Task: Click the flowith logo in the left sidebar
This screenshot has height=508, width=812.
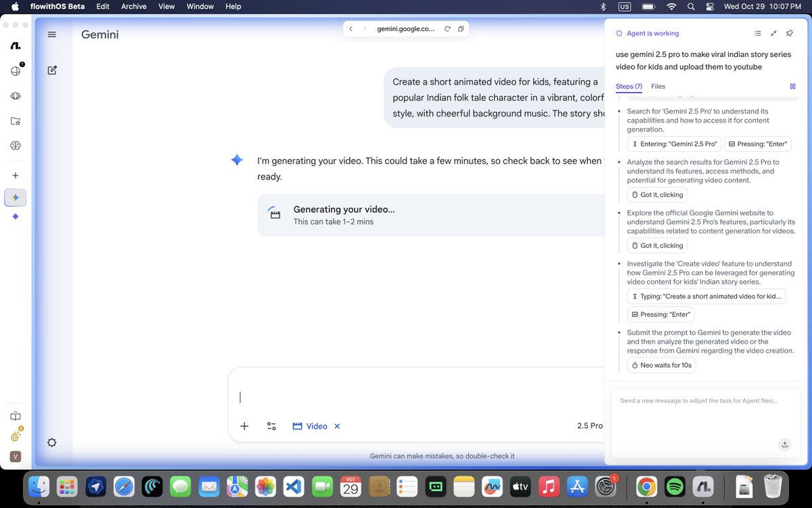Action: click(16, 45)
